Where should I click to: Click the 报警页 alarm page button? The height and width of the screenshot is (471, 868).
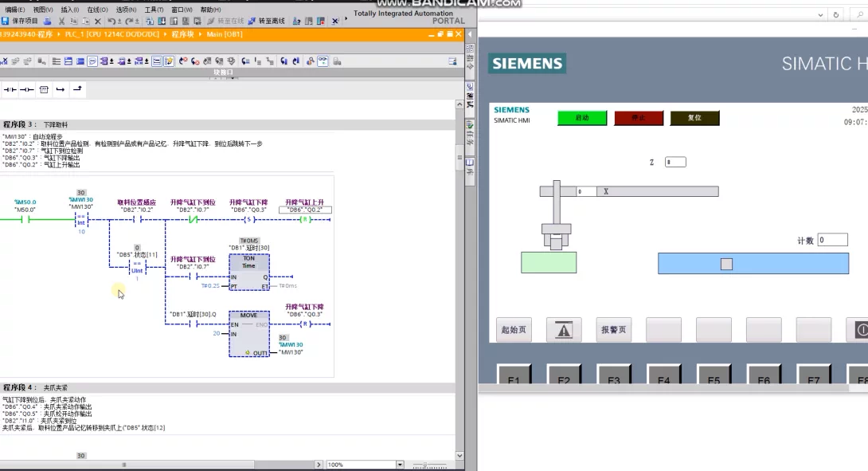tap(613, 330)
